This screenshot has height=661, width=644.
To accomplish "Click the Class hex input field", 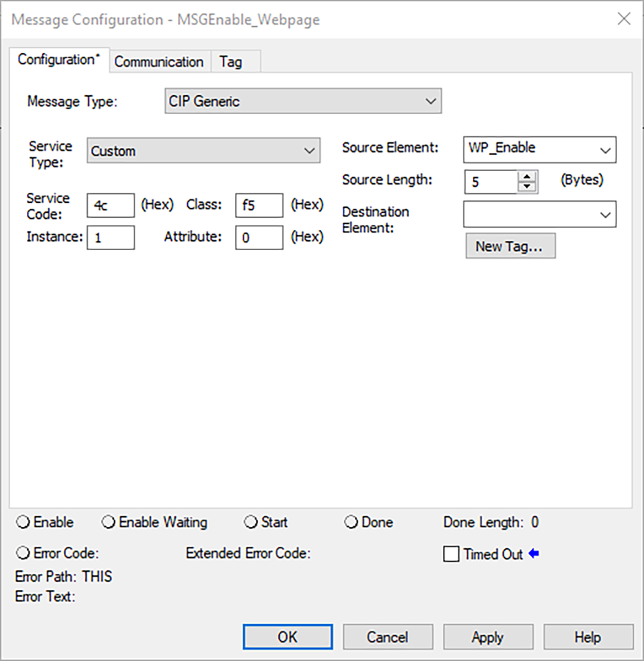I will 259,205.
